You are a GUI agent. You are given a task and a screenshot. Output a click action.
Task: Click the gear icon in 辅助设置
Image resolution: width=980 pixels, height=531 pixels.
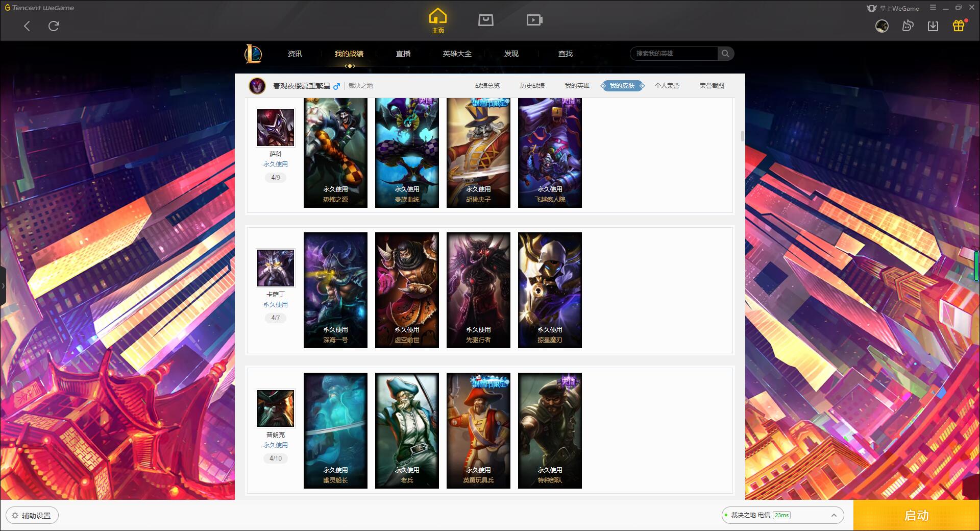(15, 516)
